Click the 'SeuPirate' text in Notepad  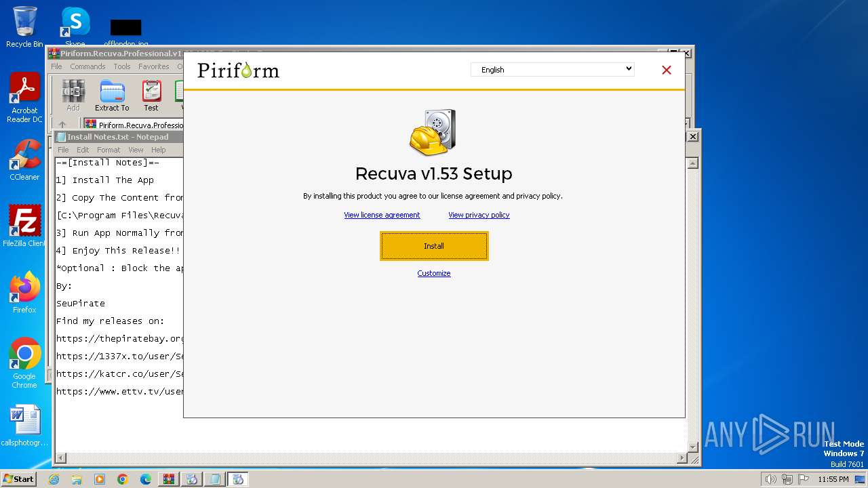(x=81, y=304)
